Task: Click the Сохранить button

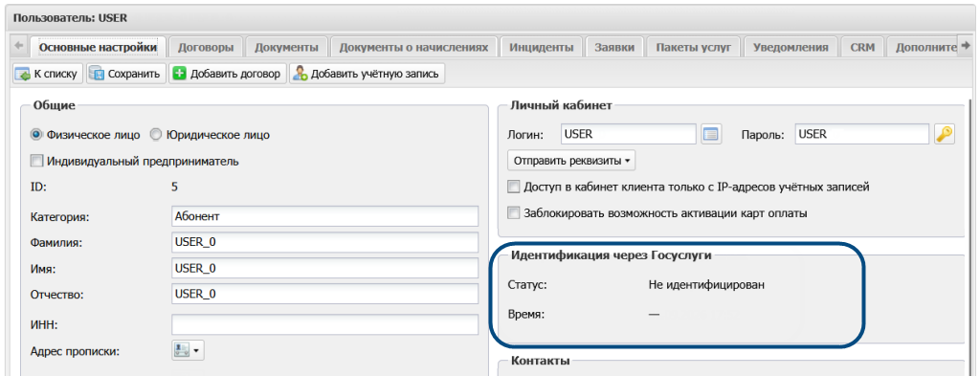Action: (x=126, y=74)
